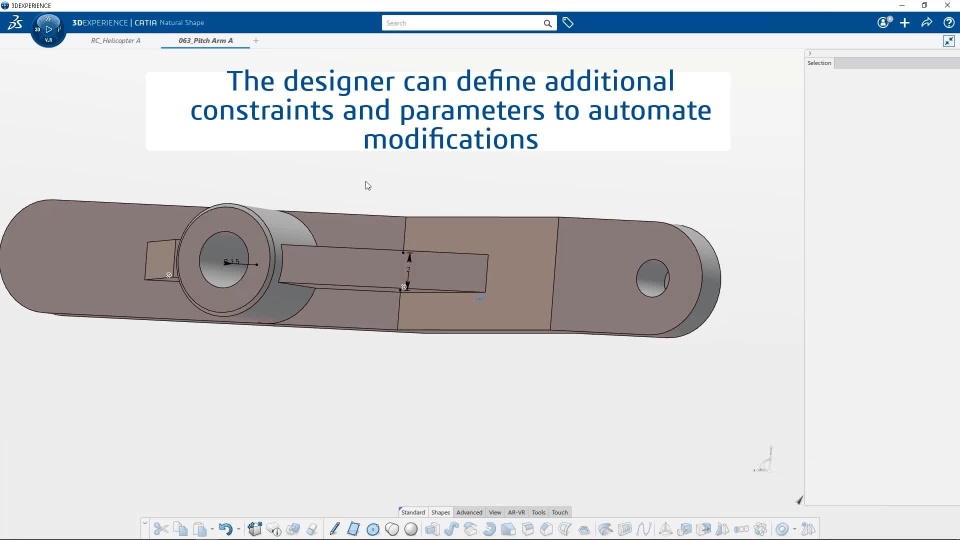Click the offset frame icon
Image resolution: width=960 pixels, height=540 pixels.
[x=624, y=529]
